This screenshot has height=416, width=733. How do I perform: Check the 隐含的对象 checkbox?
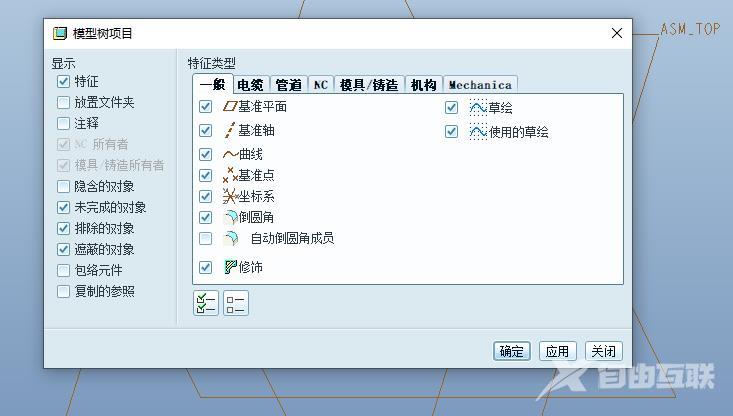[x=63, y=186]
